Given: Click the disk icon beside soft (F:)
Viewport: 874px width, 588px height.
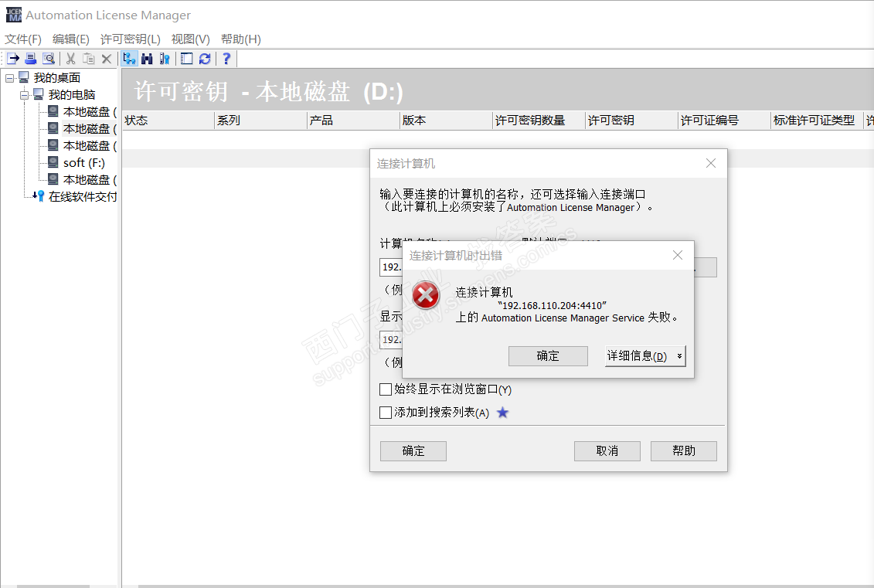Looking at the screenshot, I should tap(53, 162).
